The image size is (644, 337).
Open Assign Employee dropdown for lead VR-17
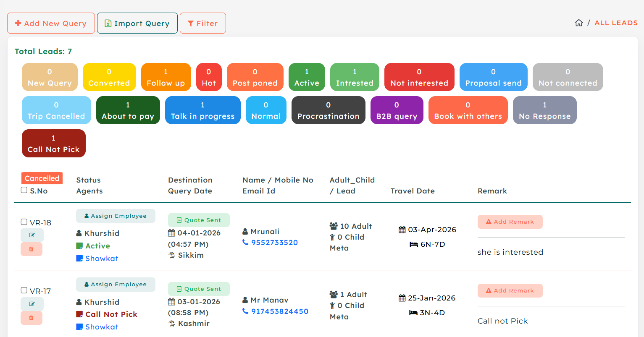pos(116,285)
